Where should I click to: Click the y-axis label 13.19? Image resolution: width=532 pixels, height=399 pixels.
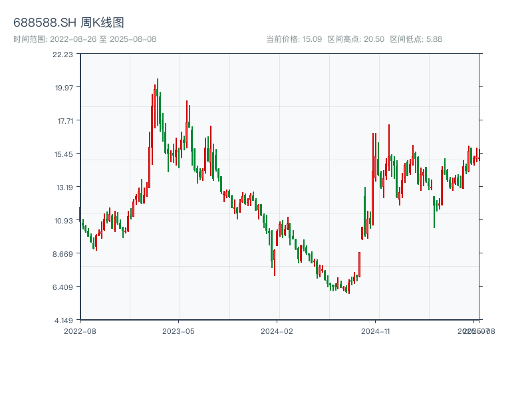tap(65, 188)
